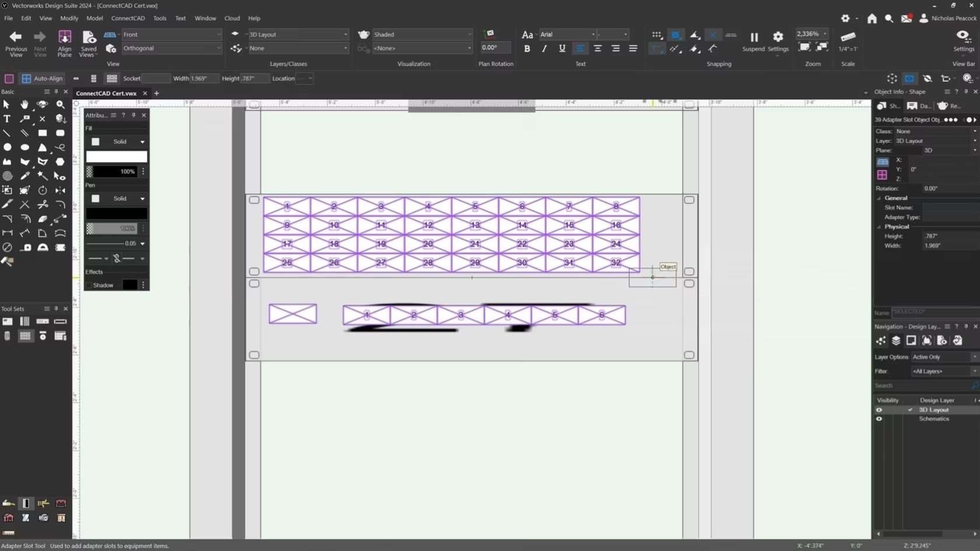
Task: Click the black Pen color swatch
Action: (114, 214)
